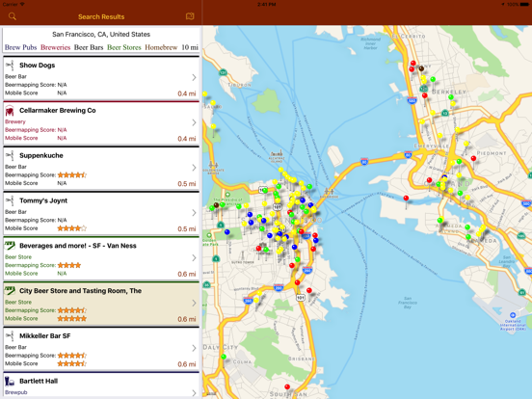Tap the map view icon in header
532x399 pixels.
click(x=190, y=16)
